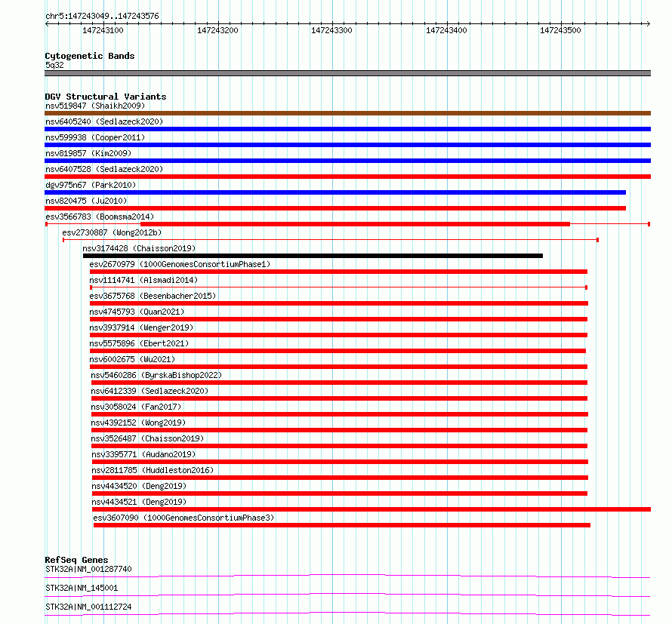
Task: Open the nsv6405240 (Sedlazeck2020) variant label
Action: pyautogui.click(x=104, y=121)
